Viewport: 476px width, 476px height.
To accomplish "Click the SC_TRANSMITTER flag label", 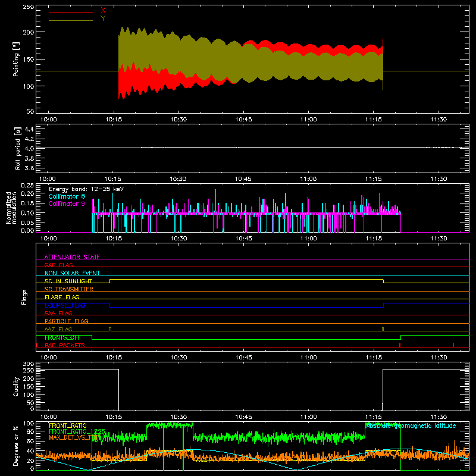I will point(68,289).
